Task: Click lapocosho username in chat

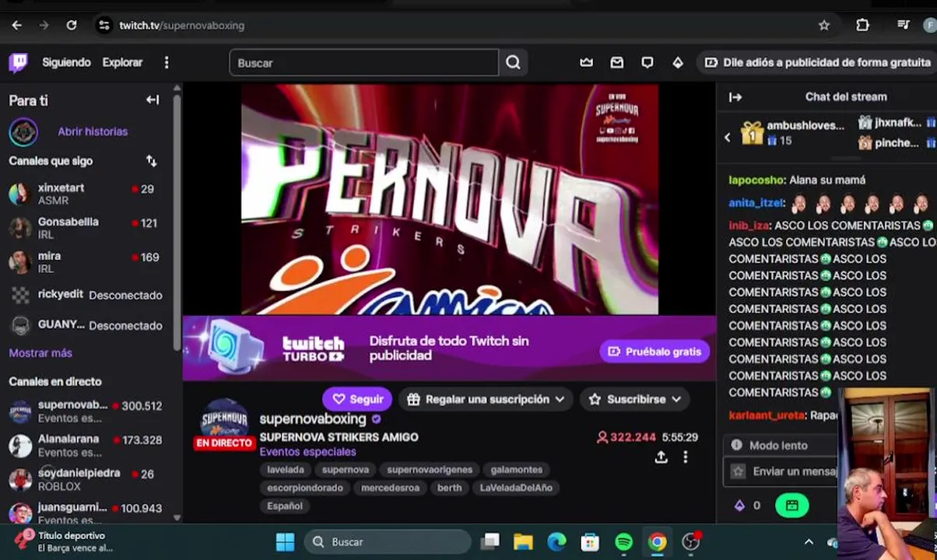Action: 756,180
